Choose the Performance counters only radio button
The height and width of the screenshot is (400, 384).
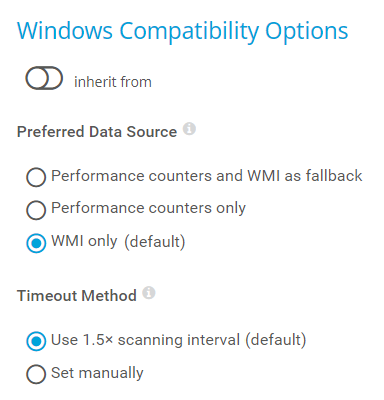tap(36, 210)
